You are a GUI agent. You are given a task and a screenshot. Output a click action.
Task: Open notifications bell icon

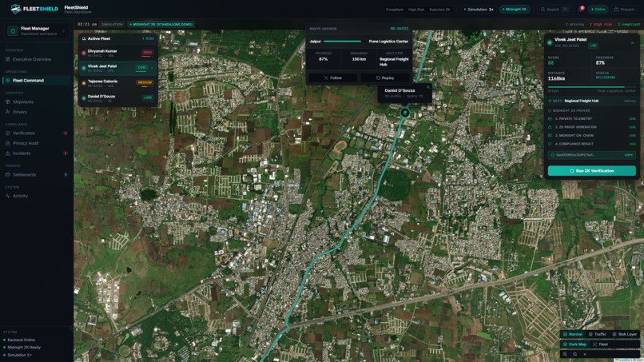click(581, 9)
